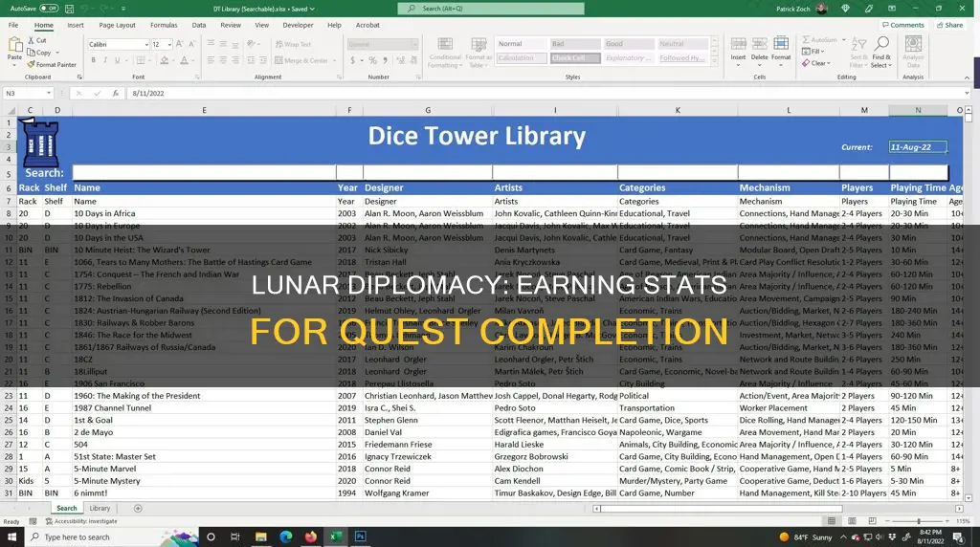The image size is (980, 547).
Task: Switch to Page Layout view icon
Action: (851, 521)
